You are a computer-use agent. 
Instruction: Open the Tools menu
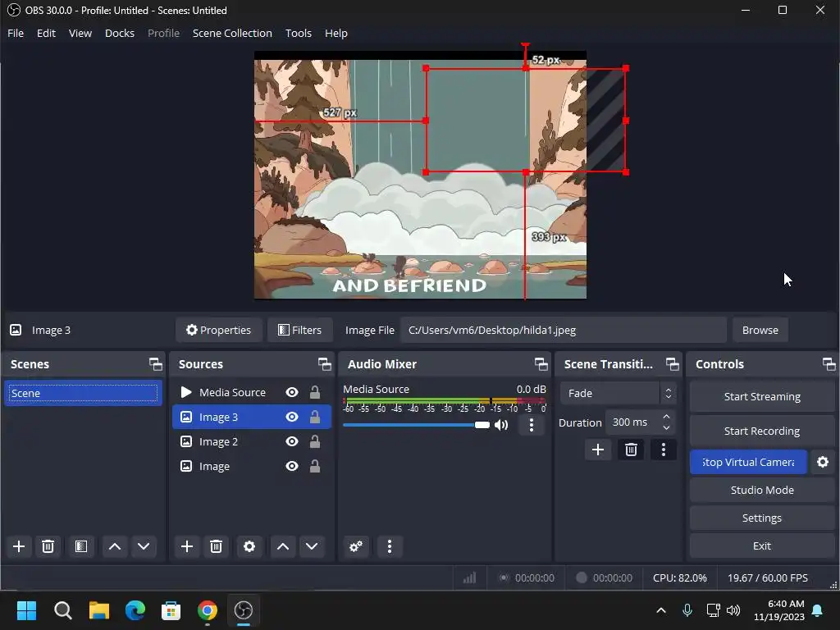pyautogui.click(x=299, y=33)
